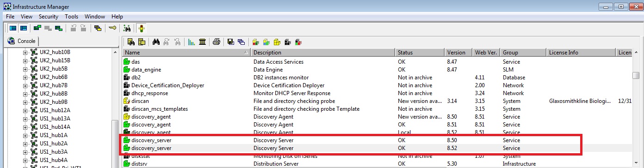The image size is (644, 168).
Task: Click the probe list vertical scrollbar thumb
Action: coord(636,75)
